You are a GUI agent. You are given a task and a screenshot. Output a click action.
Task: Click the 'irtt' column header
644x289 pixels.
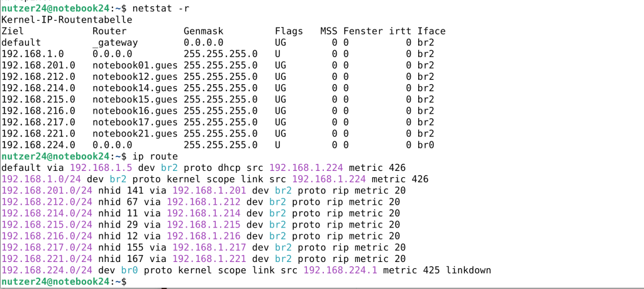coord(401,31)
